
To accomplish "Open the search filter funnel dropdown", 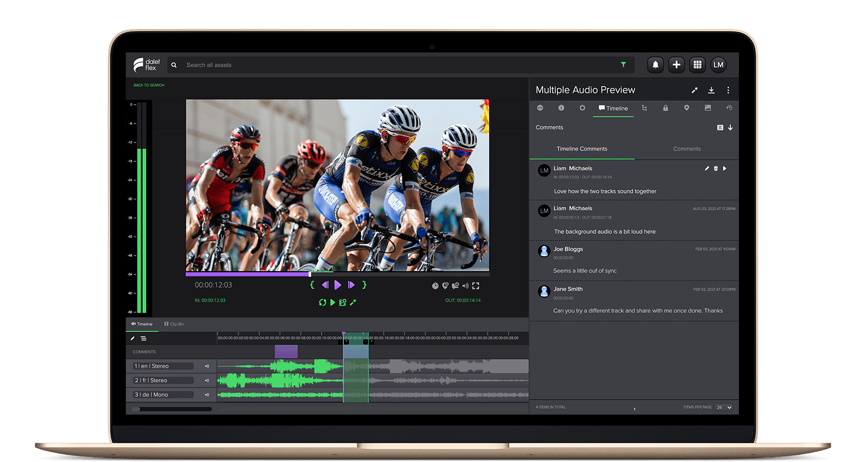I will (x=623, y=65).
